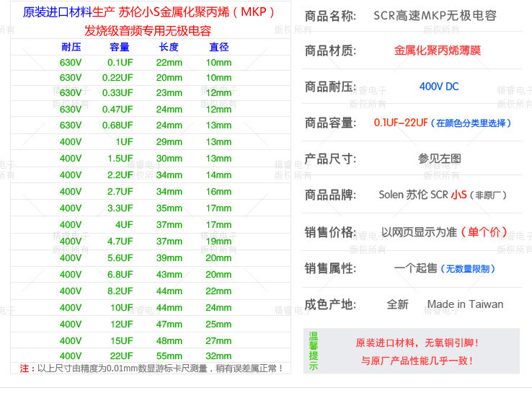Select the 6.8UF capacity value
Viewport: 532px width, 393px height.
[120, 275]
